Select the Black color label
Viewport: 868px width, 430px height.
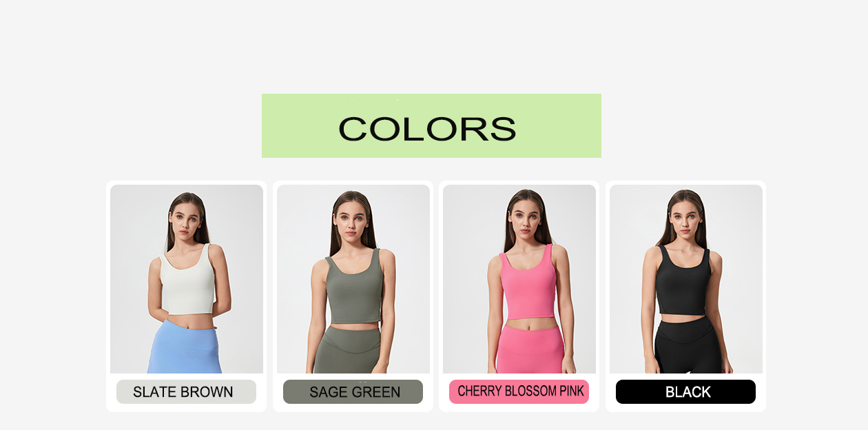685,391
